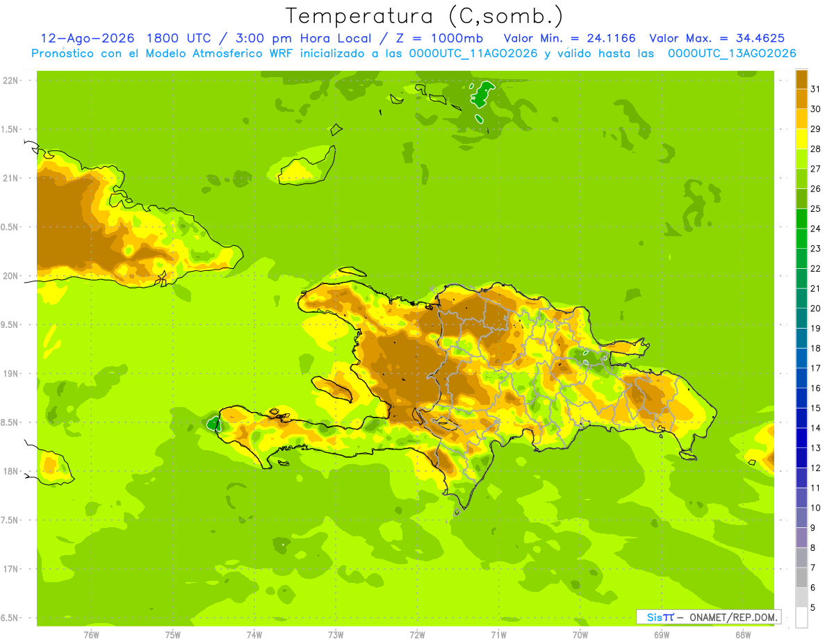Pick the blue swatch between 14 and 15
This screenshot has height=644, width=834.
pos(801,418)
